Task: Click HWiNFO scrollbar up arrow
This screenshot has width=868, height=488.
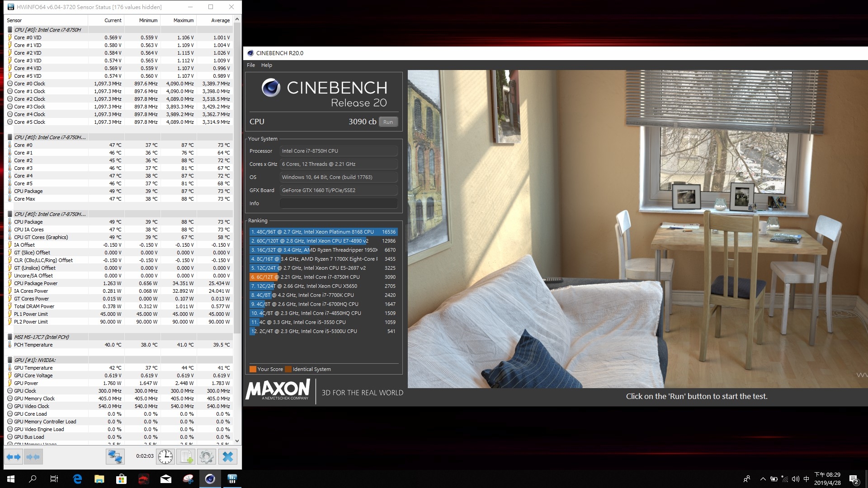Action: [237, 19]
